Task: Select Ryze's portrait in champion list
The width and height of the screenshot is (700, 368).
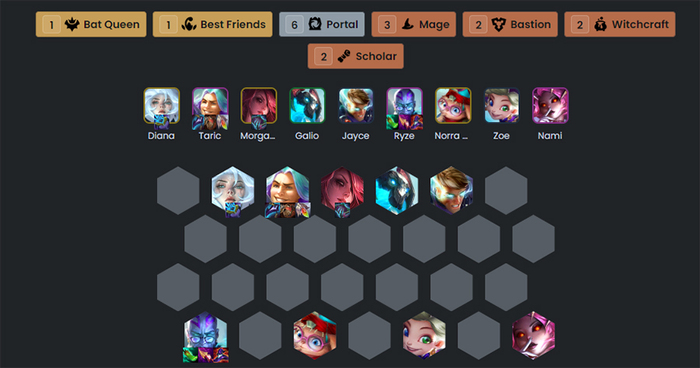Action: (404, 106)
